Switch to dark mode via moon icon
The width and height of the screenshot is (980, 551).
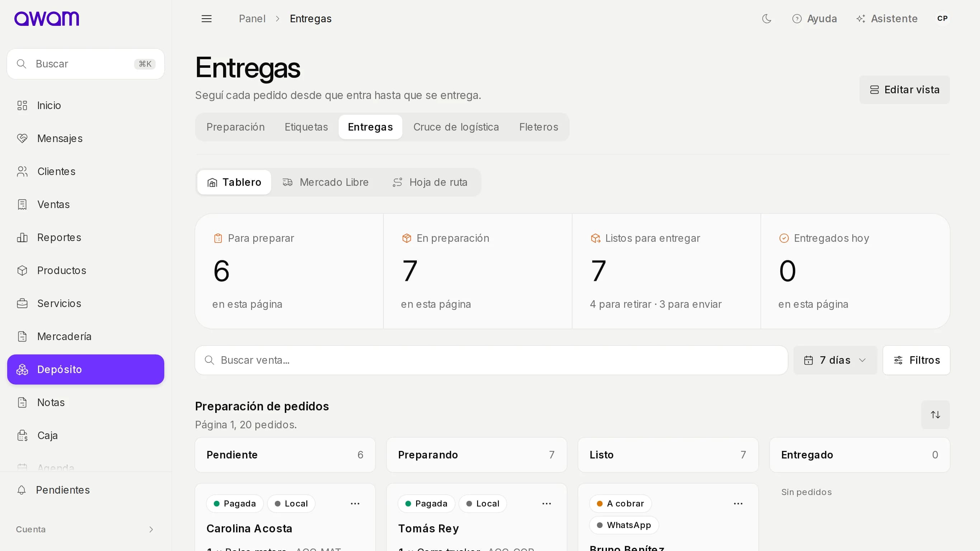767,18
